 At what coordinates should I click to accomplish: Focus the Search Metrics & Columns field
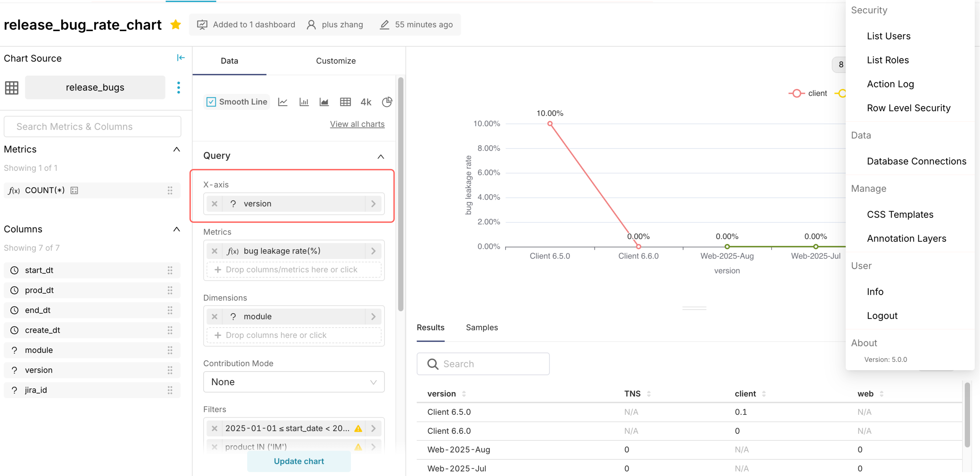(92, 127)
